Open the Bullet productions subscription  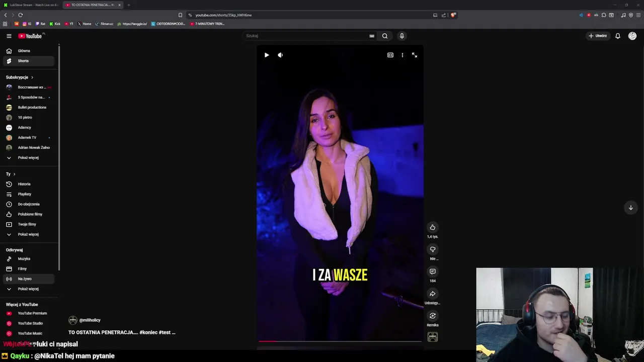[29, 107]
